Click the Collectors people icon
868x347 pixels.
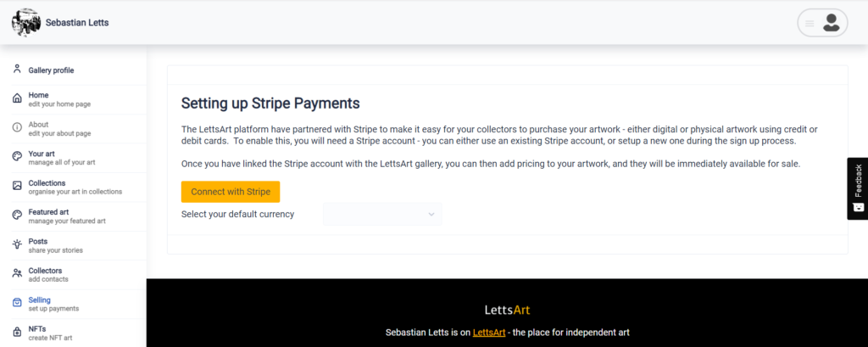tap(17, 274)
